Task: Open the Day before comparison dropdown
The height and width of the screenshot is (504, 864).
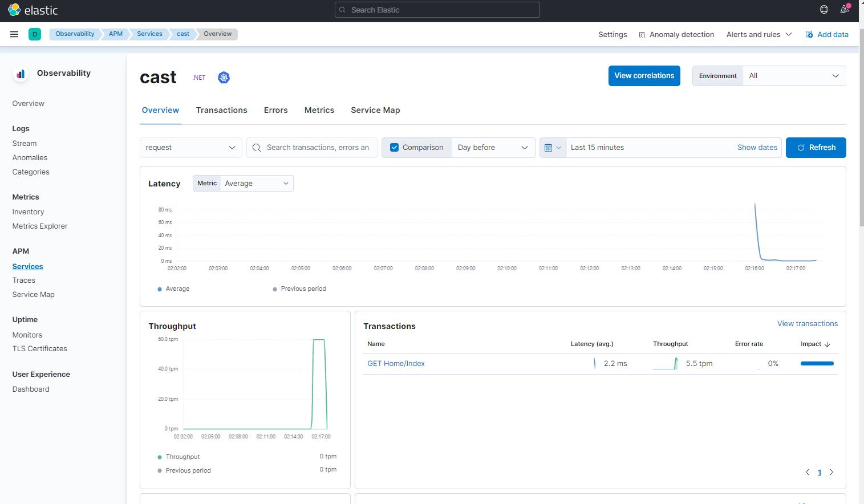Action: (493, 148)
